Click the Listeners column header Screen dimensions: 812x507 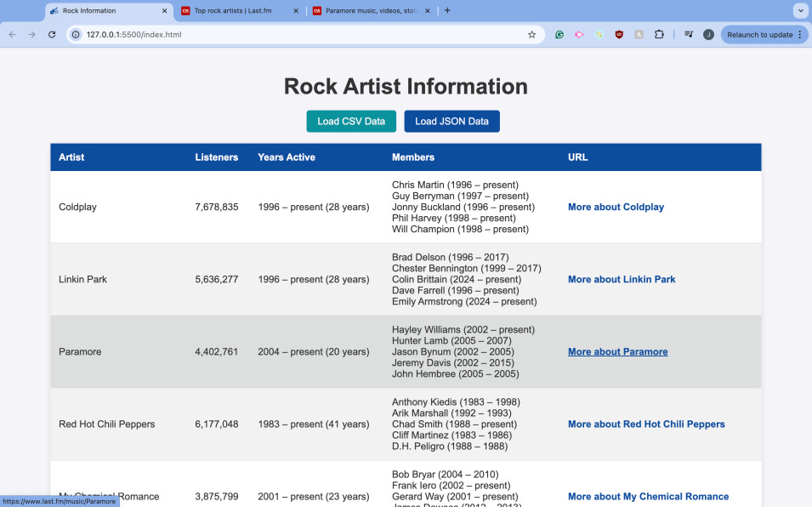click(217, 157)
